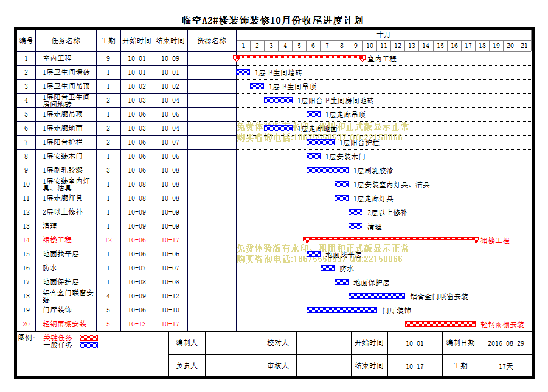Image resolution: width=548 pixels, height=392 pixels.
Task: Click the footer 开始时间 value 10-01
Action: pos(414,343)
